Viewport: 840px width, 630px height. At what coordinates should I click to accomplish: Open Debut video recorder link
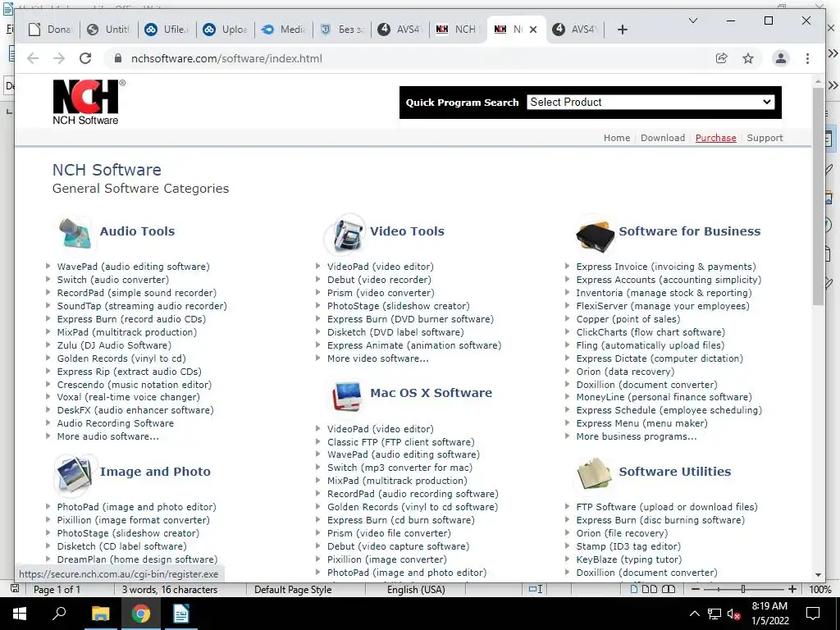(x=379, y=280)
